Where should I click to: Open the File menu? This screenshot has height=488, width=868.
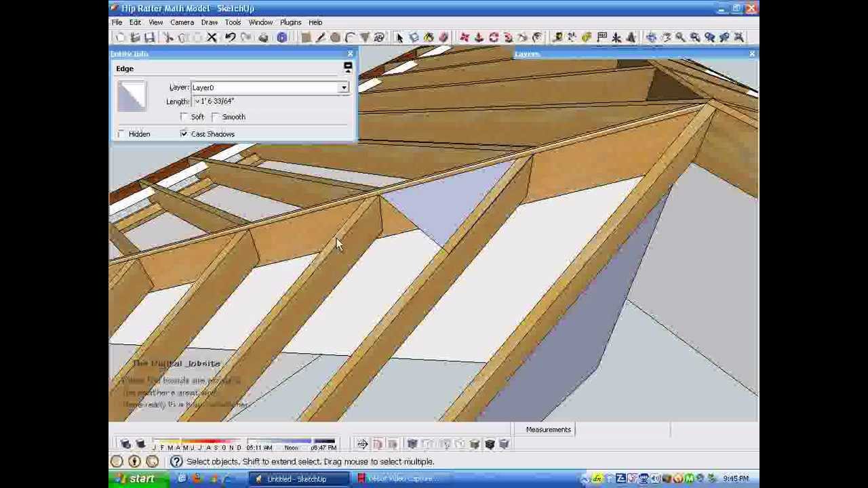(x=117, y=22)
